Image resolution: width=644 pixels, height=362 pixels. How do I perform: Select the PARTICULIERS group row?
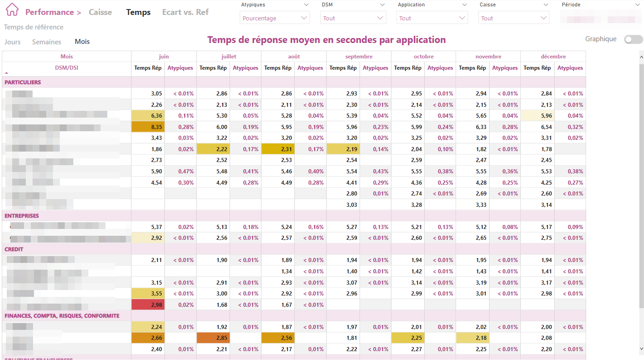[294, 82]
